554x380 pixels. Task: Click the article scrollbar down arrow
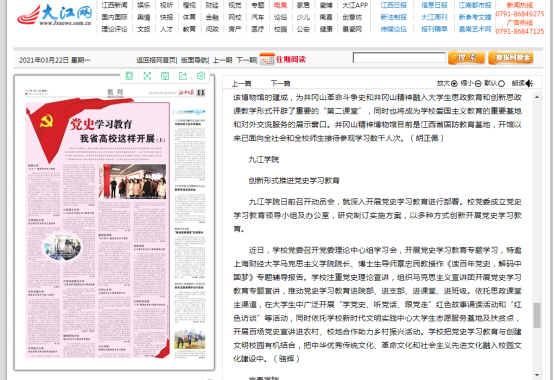click(537, 375)
